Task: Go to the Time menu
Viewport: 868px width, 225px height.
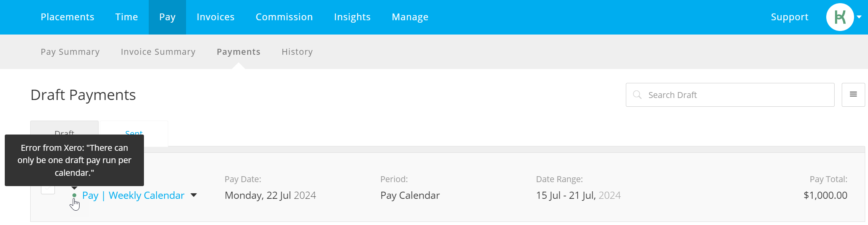Action: (126, 17)
